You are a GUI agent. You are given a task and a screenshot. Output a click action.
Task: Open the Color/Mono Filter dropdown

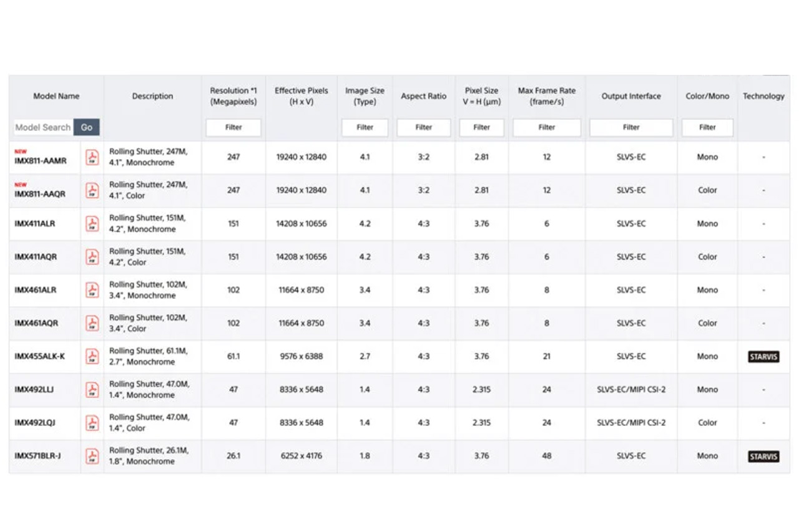pos(707,127)
